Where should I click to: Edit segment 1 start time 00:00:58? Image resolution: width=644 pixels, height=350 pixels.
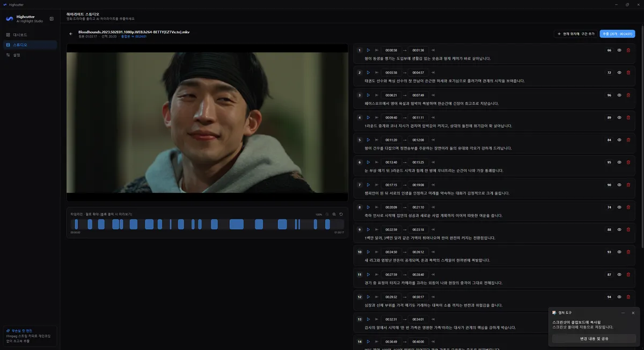pyautogui.click(x=391, y=50)
